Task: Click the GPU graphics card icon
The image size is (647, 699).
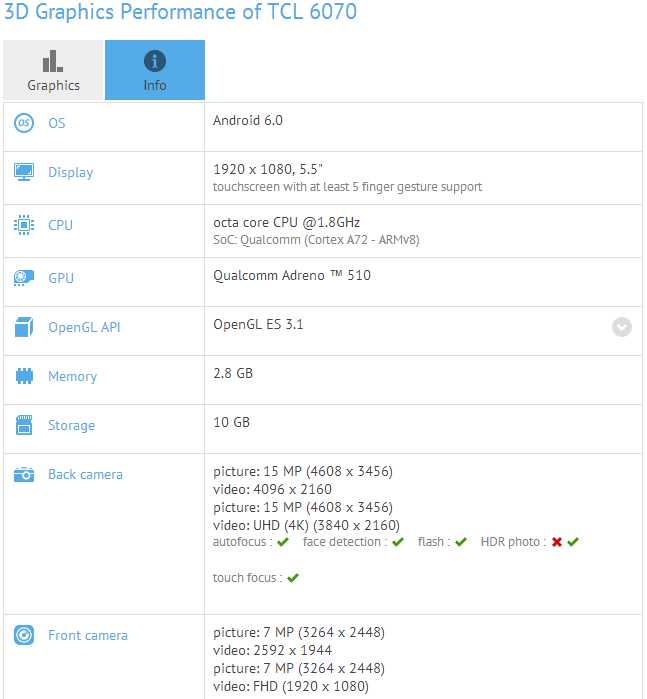Action: tap(24, 278)
